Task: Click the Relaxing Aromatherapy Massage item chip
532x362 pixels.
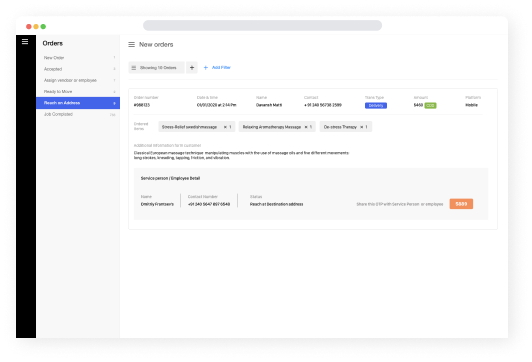Action: pyautogui.click(x=277, y=127)
